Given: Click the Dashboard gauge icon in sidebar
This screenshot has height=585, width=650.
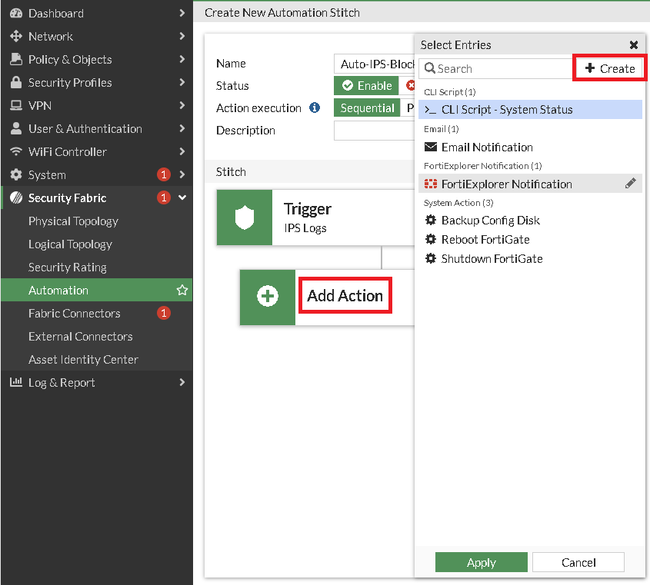Looking at the screenshot, I should [x=16, y=14].
